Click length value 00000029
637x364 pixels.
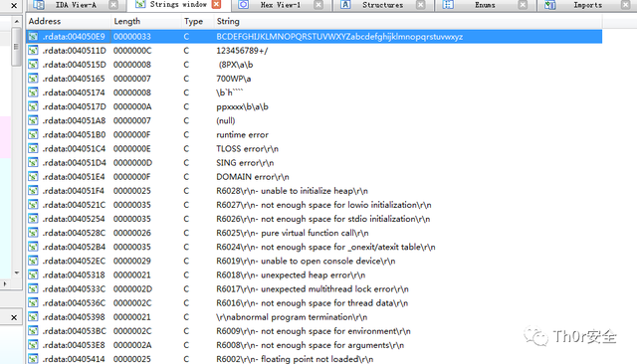point(132,261)
